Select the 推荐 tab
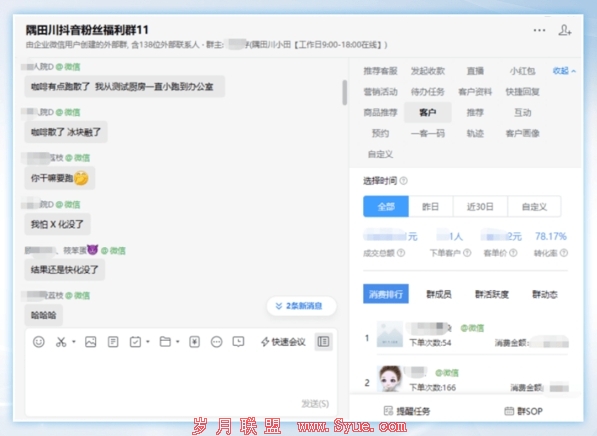Screen dimensions: 597x436 475,112
